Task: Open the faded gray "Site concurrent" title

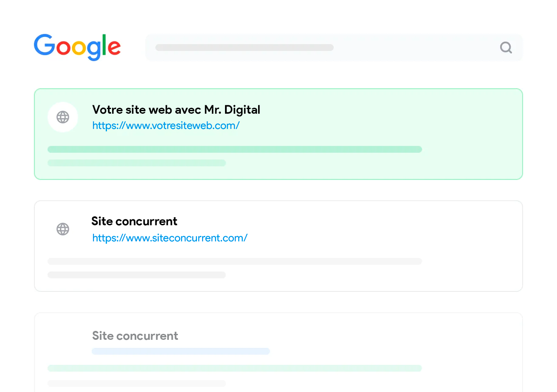Action: (135, 336)
